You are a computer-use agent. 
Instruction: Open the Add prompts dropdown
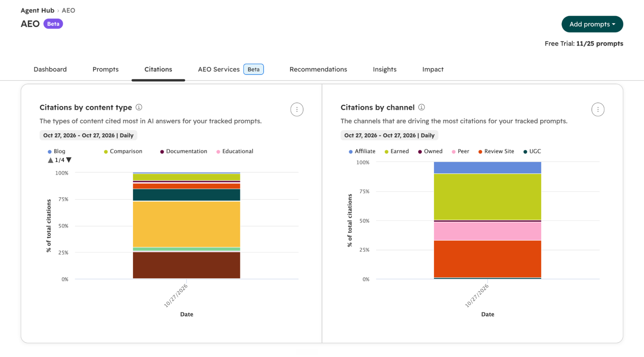point(592,24)
